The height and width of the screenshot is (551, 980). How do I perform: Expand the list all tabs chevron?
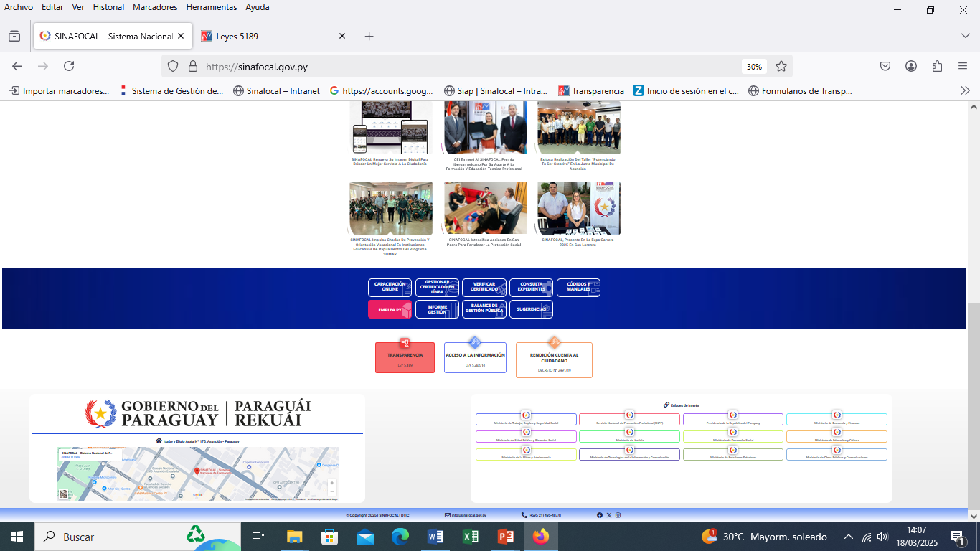(965, 36)
